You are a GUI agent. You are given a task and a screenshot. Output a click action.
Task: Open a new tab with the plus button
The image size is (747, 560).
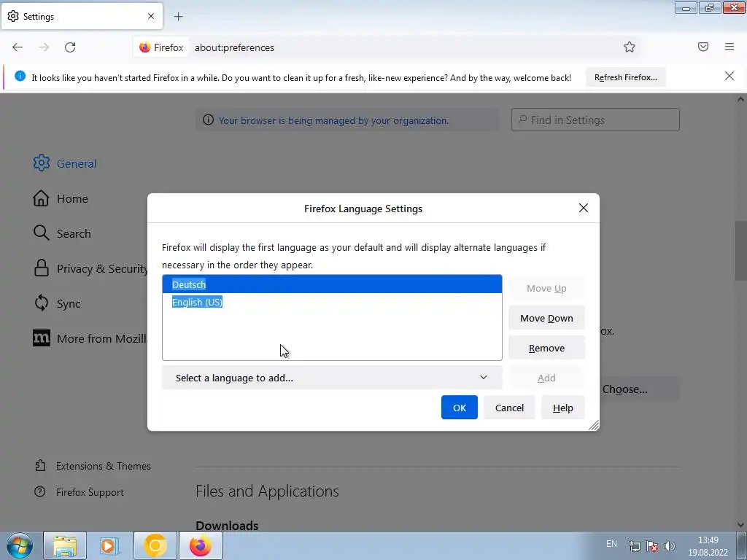click(x=178, y=17)
